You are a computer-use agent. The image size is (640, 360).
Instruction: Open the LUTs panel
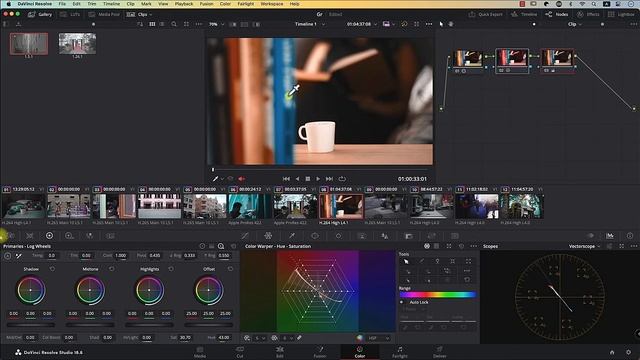pos(70,14)
